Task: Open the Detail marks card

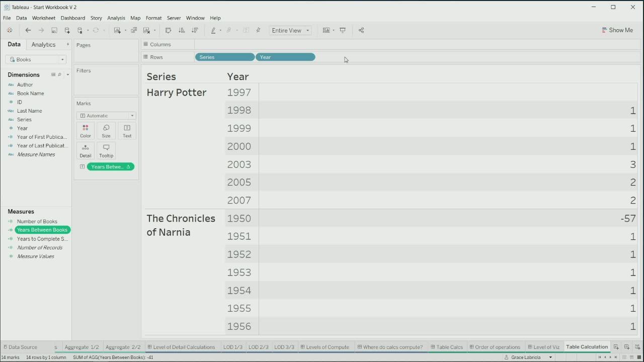Action: tap(86, 150)
